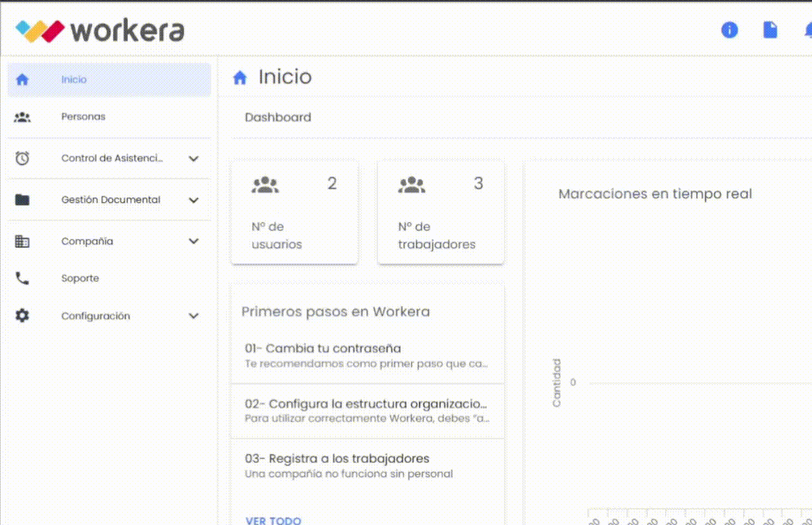
Task: Click Primeros pasos en Workera heading
Action: click(336, 312)
